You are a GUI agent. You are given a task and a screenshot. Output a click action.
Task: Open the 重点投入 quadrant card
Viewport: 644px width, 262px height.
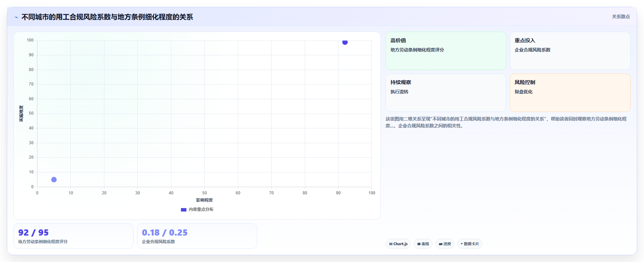coord(570,51)
